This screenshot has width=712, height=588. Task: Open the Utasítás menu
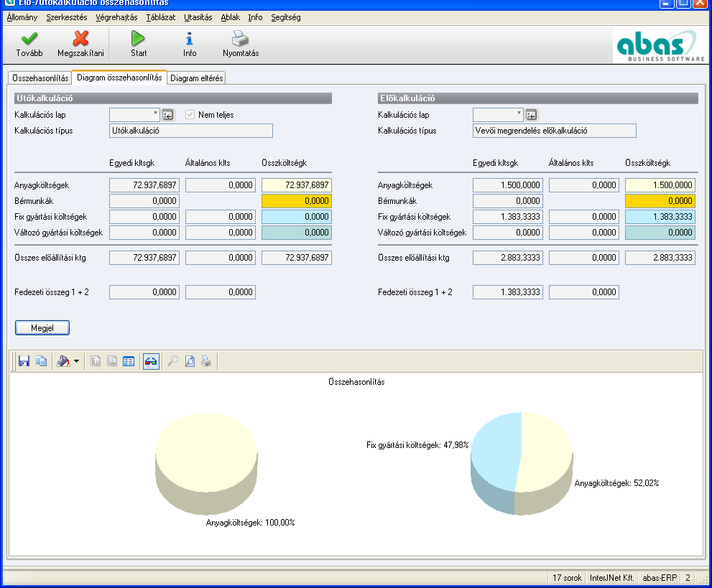(x=198, y=17)
